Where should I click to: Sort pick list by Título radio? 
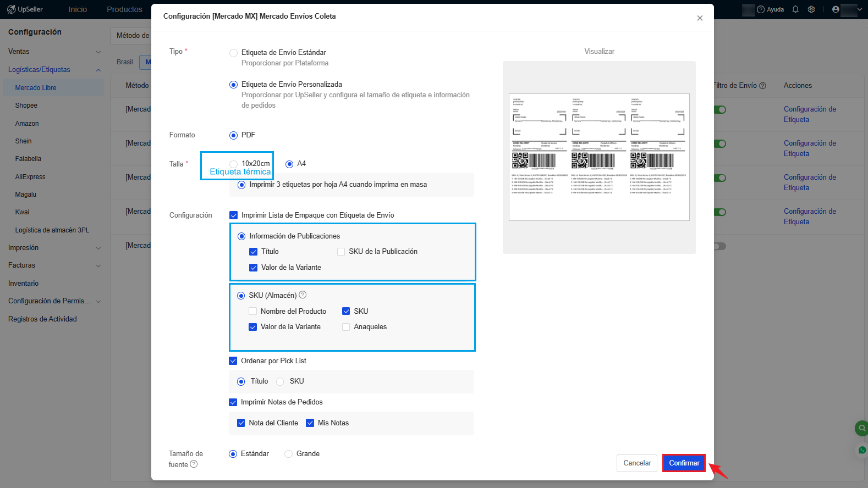(x=241, y=381)
